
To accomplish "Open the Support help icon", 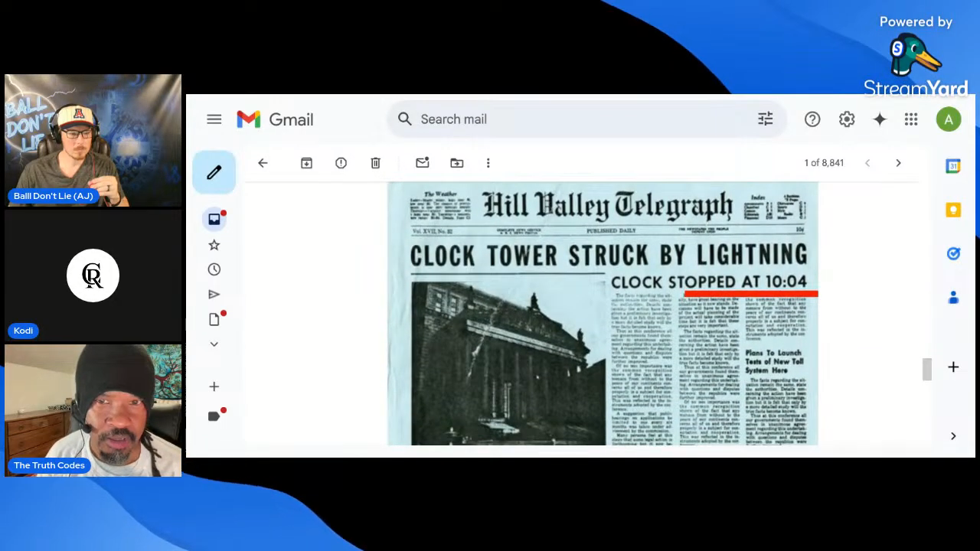I will tap(812, 119).
